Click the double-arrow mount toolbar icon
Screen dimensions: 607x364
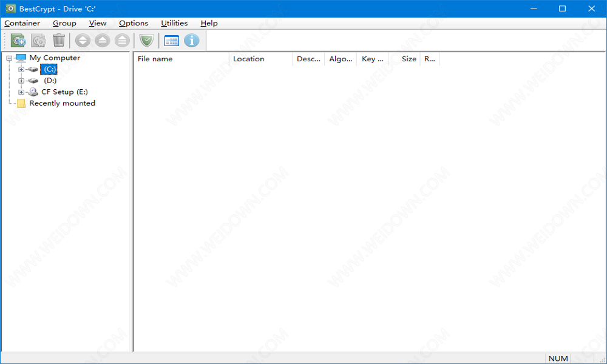coord(83,40)
